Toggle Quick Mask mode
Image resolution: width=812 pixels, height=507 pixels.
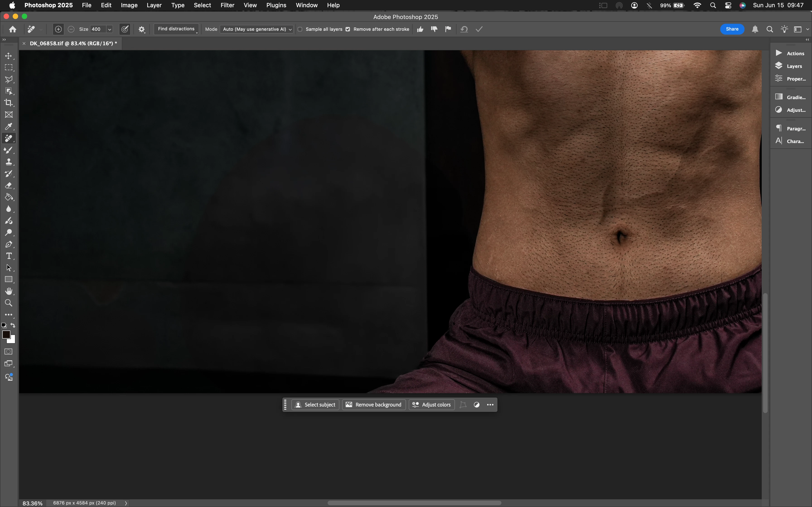[x=9, y=352]
